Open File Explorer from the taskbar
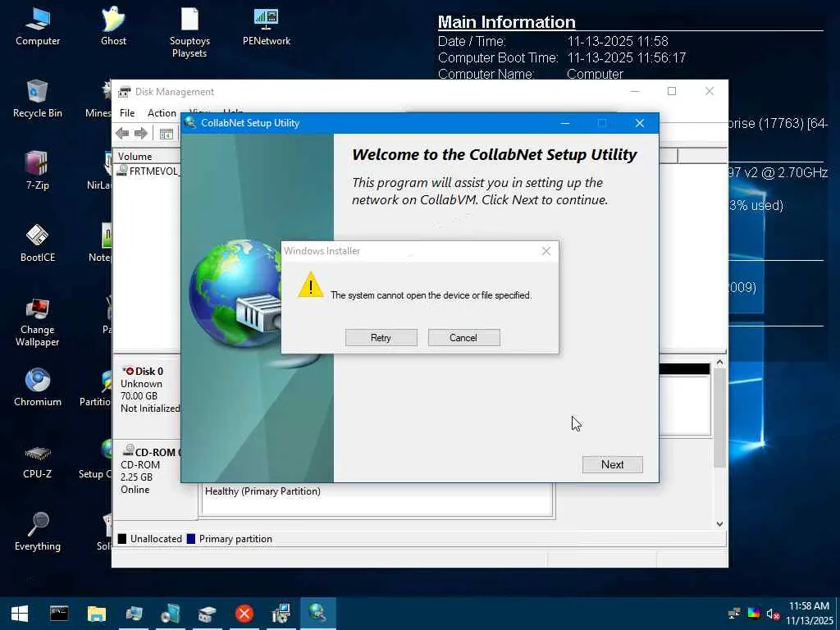The height and width of the screenshot is (630, 840). [x=97, y=614]
